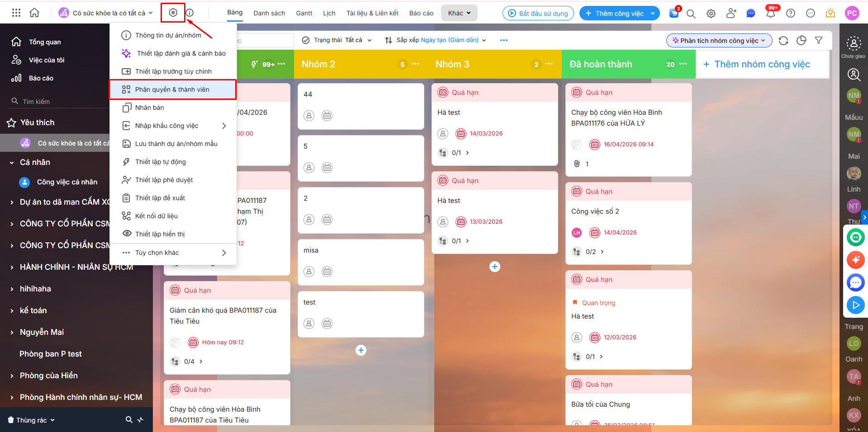868x432 pixels.
Task: Refresh the board with the reload icon
Action: pos(783,41)
